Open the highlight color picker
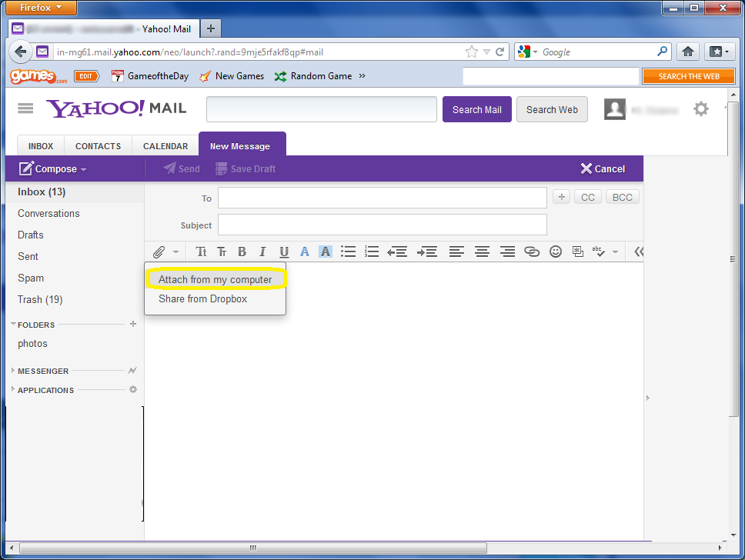Image resolution: width=745 pixels, height=560 pixels. click(326, 252)
